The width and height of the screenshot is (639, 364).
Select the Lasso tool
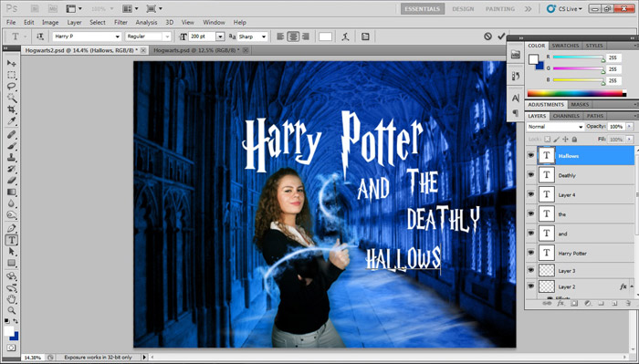point(11,87)
